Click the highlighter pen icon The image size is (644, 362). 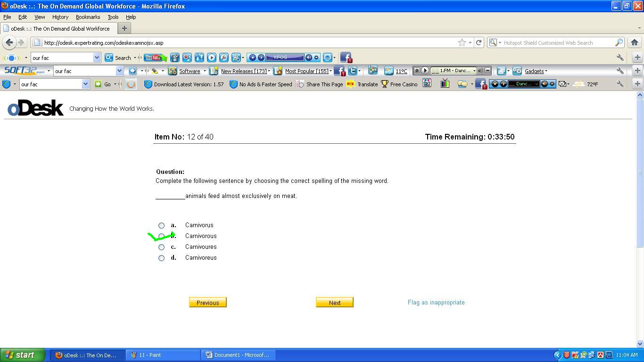click(x=155, y=71)
